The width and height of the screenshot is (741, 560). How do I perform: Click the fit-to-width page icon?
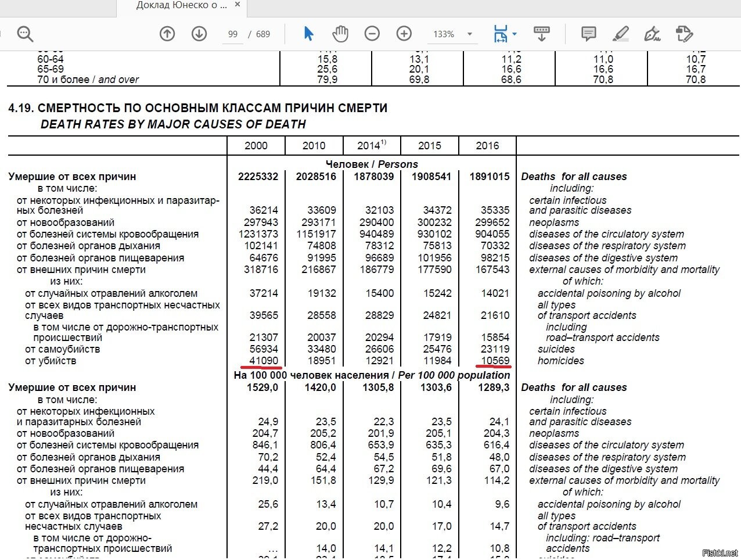click(x=500, y=34)
